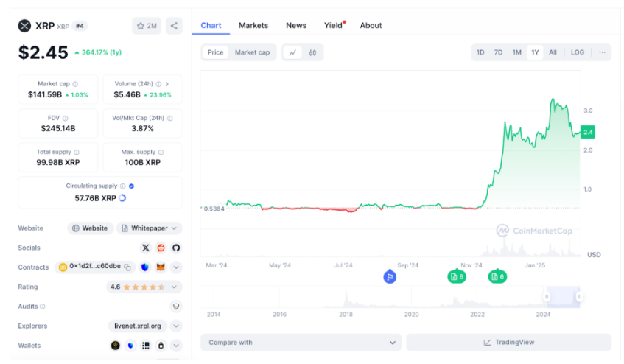Add XRP to watchlist via star button
The width and height of the screenshot is (624, 364).
tap(147, 26)
